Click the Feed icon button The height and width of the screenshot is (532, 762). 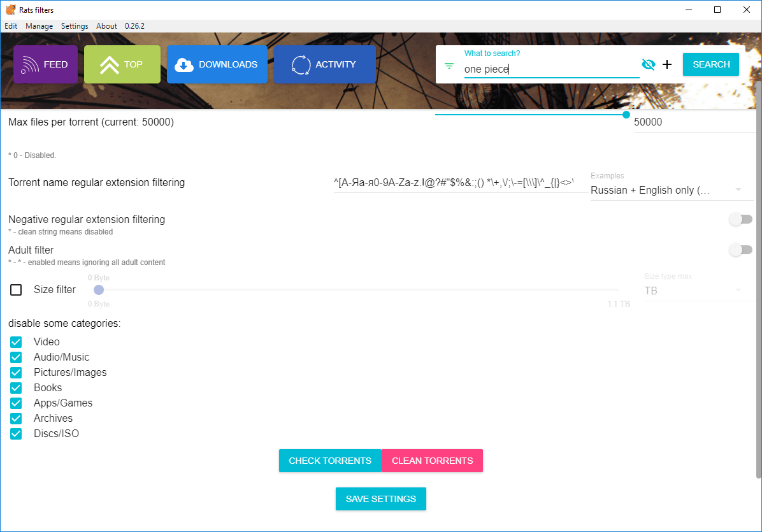[45, 64]
